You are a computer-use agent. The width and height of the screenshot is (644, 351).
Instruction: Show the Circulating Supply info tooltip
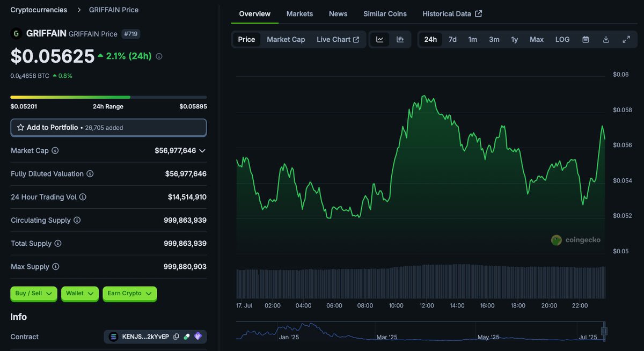pos(77,220)
